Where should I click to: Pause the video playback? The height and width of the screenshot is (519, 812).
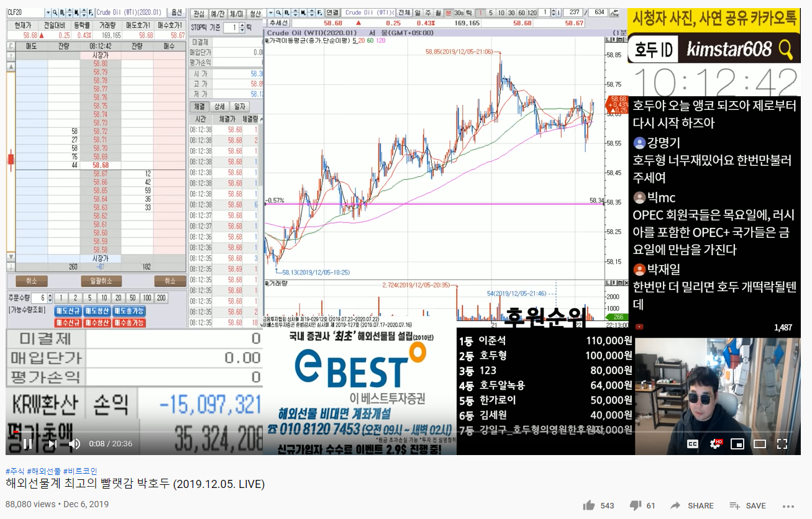coord(28,444)
